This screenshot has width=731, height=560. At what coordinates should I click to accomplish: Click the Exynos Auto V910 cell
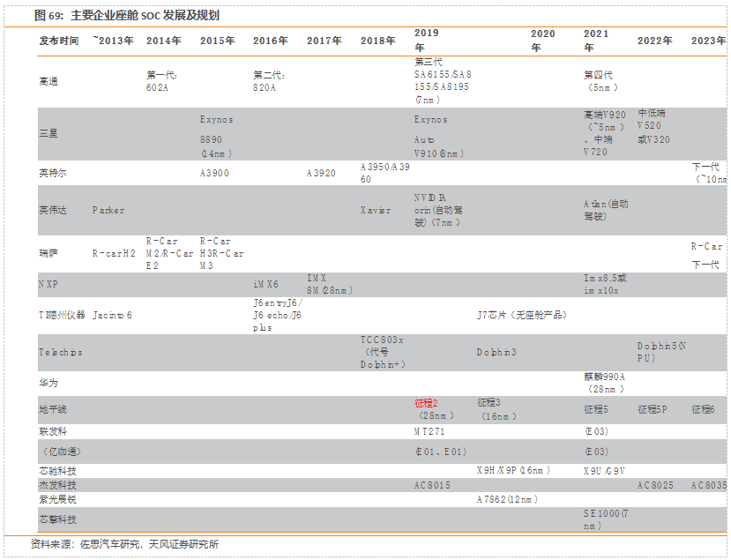pyautogui.click(x=439, y=137)
